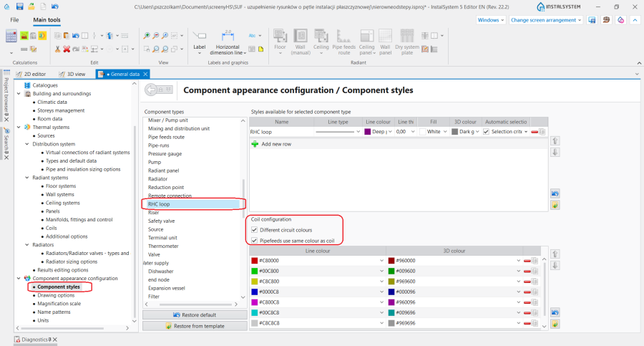Switch to the 2D editor tab
The height and width of the screenshot is (346, 644).
31,74
